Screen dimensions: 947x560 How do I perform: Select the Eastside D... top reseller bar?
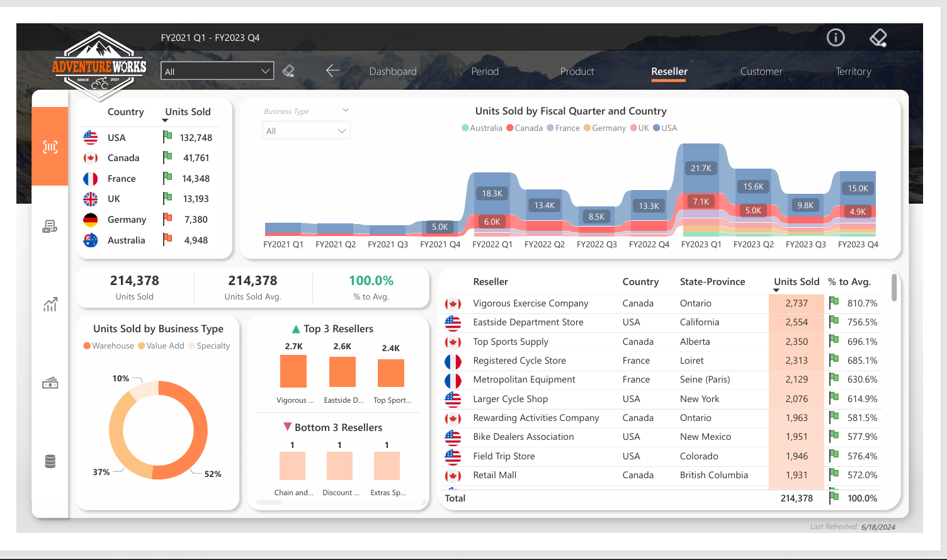343,372
